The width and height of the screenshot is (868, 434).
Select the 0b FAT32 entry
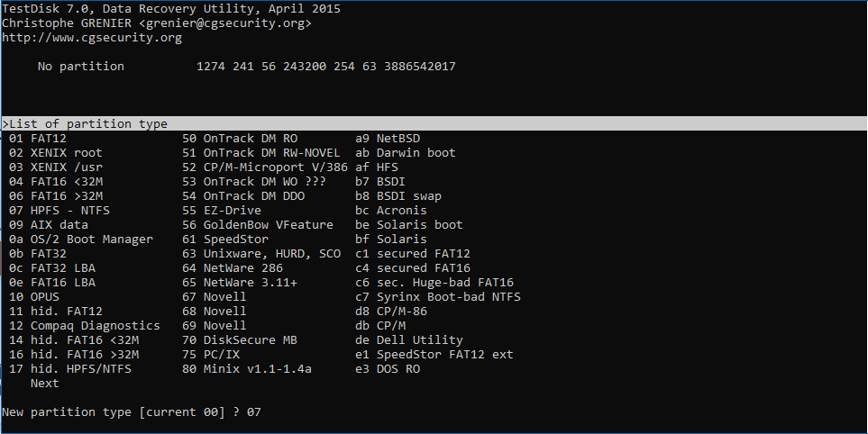pos(38,253)
